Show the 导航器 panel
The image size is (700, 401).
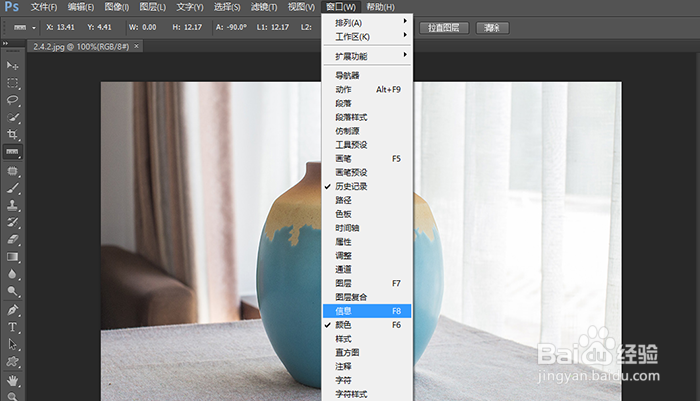click(367, 75)
